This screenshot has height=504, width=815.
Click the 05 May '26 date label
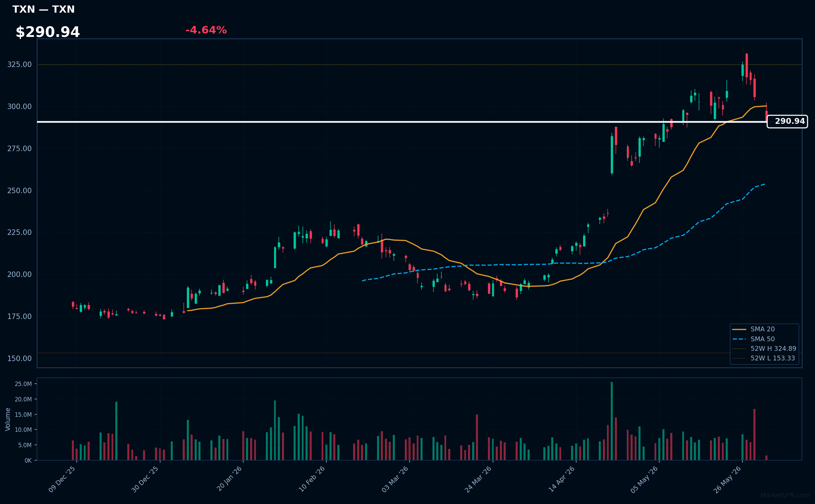point(644,479)
